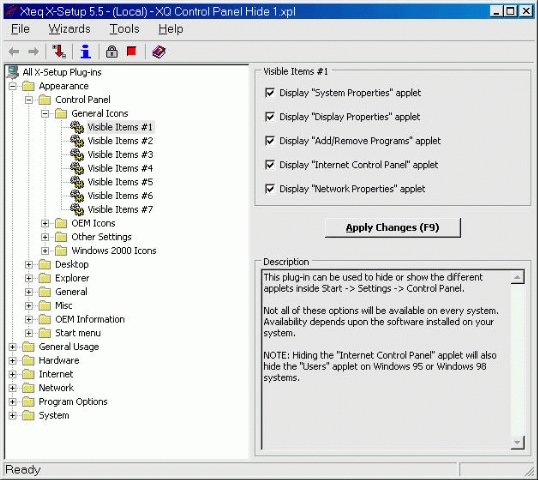Click the red down-arrow toolbar icon
The height and width of the screenshot is (480, 538).
(59, 52)
